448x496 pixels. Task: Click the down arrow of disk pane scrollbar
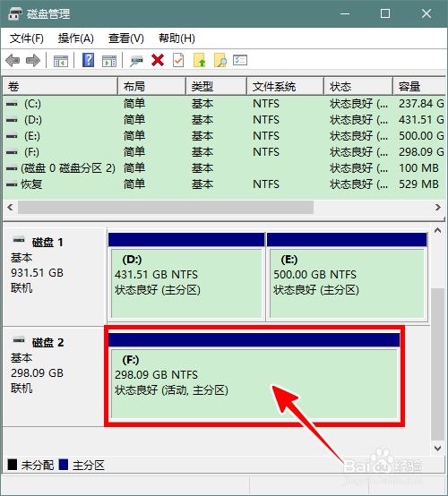pyautogui.click(x=438, y=449)
